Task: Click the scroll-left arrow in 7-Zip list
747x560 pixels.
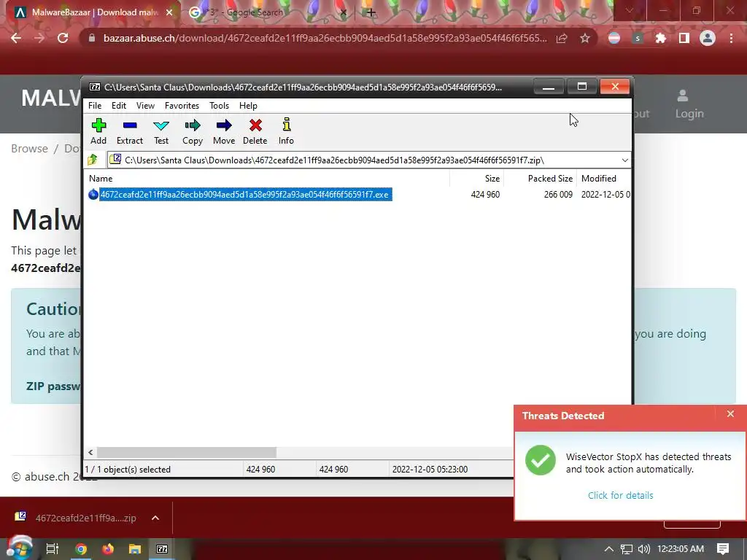Action: tap(90, 452)
